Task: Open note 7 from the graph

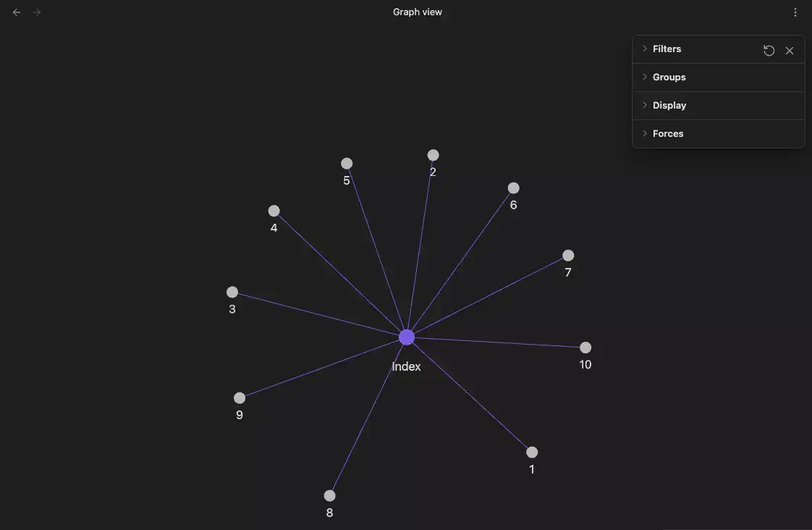Action: click(x=567, y=255)
